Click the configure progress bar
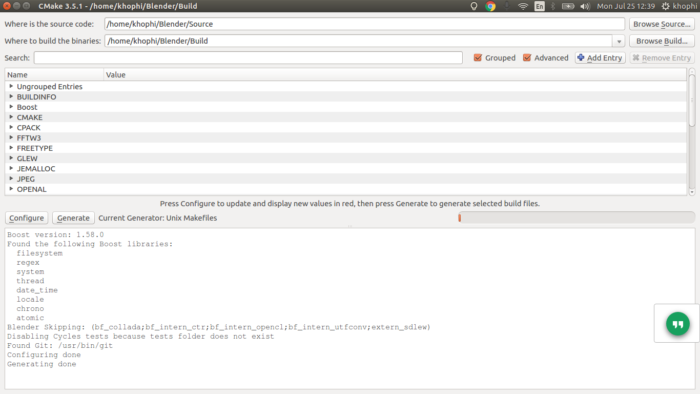 [576, 218]
